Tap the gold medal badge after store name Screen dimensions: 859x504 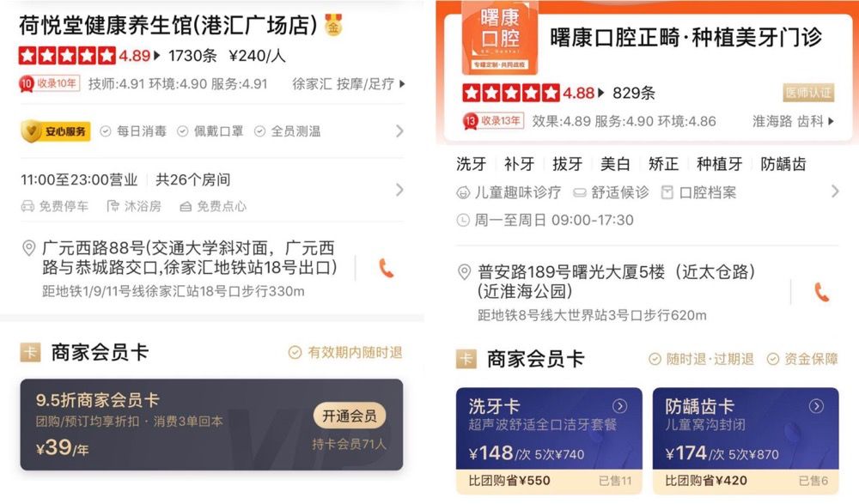pyautogui.click(x=333, y=25)
